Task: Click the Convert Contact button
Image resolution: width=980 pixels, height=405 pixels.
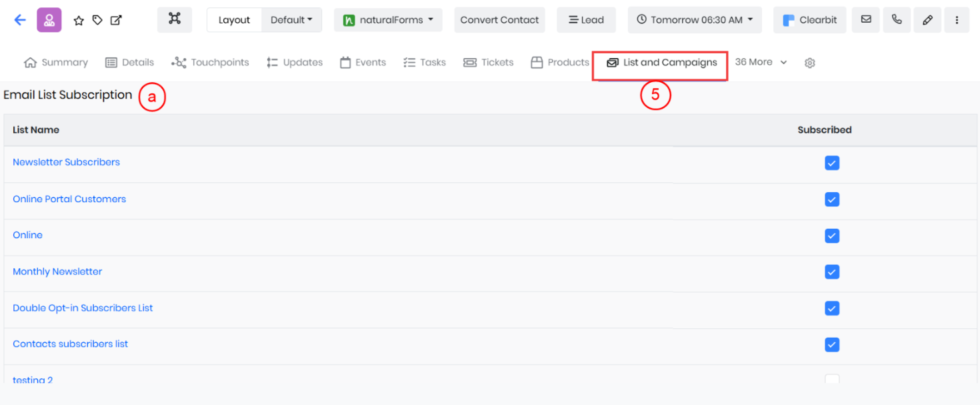Action: tap(499, 20)
